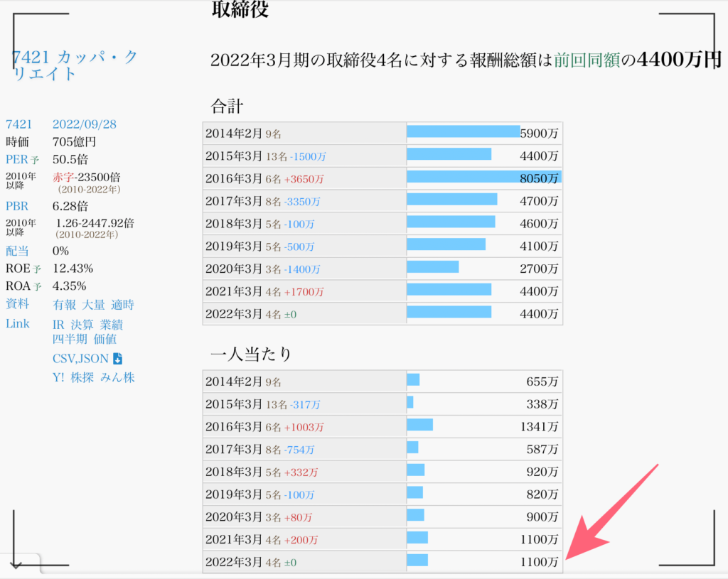Open the 7421 カッパ・クリエイト title link
This screenshot has width=728, height=579.
pyautogui.click(x=74, y=65)
